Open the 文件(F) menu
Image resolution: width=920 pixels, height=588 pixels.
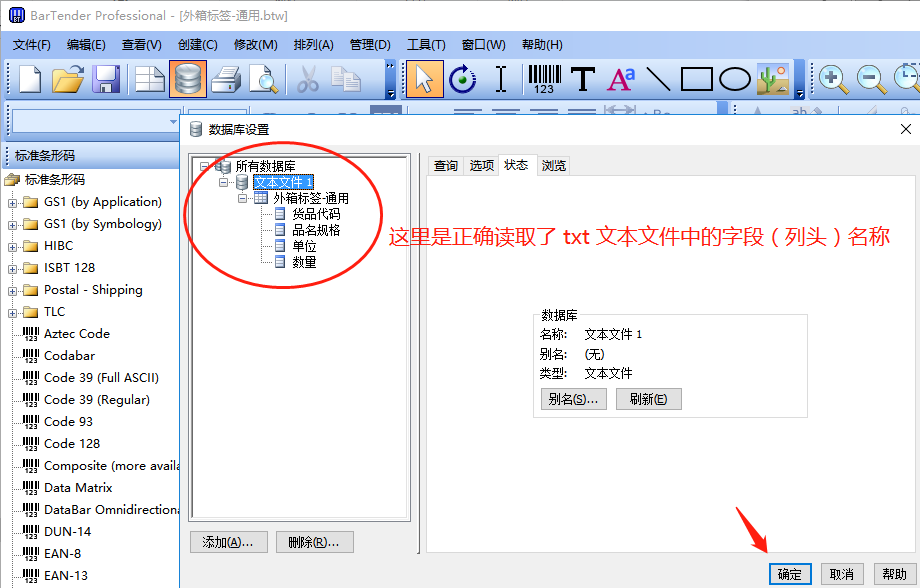pos(32,45)
